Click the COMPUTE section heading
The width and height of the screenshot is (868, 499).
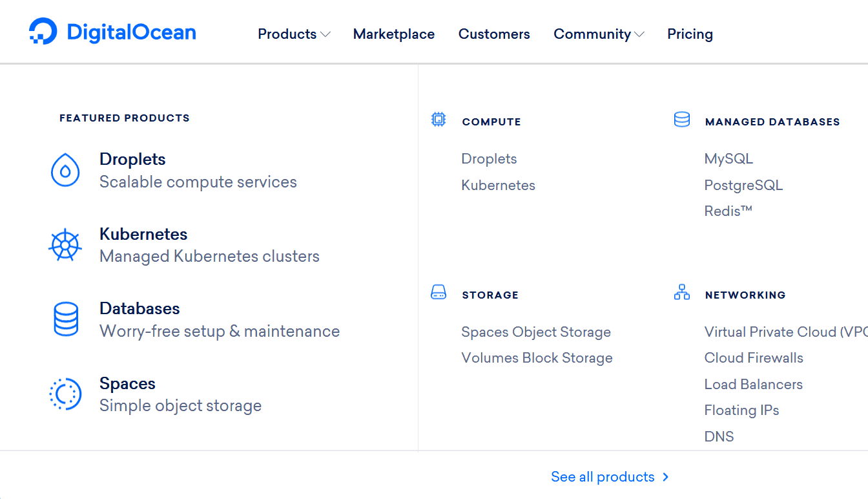coord(491,122)
